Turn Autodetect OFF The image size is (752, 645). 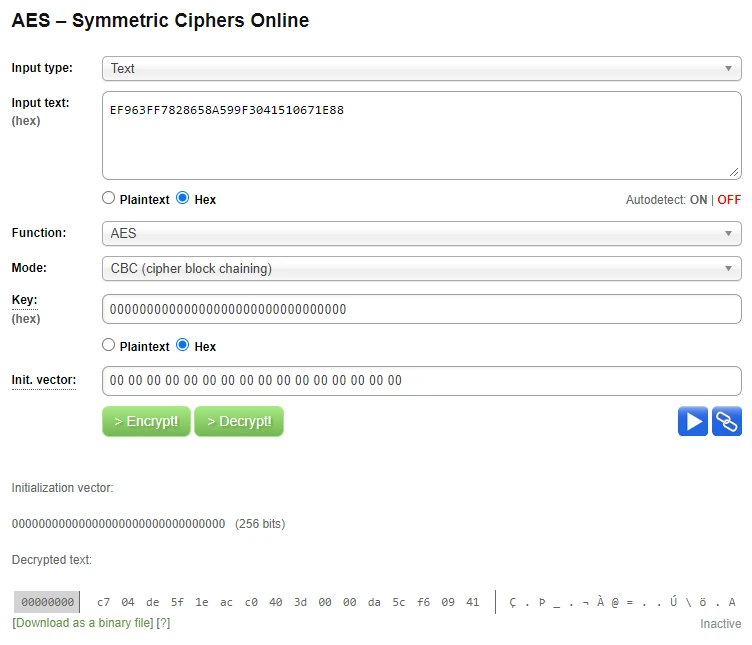(x=729, y=200)
